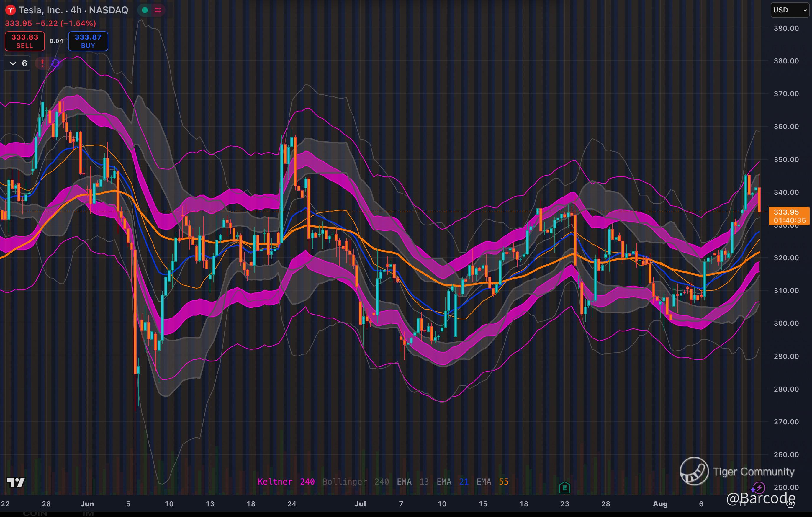Click the 300.00 price scale level
This screenshot has height=517, width=812.
tap(786, 323)
